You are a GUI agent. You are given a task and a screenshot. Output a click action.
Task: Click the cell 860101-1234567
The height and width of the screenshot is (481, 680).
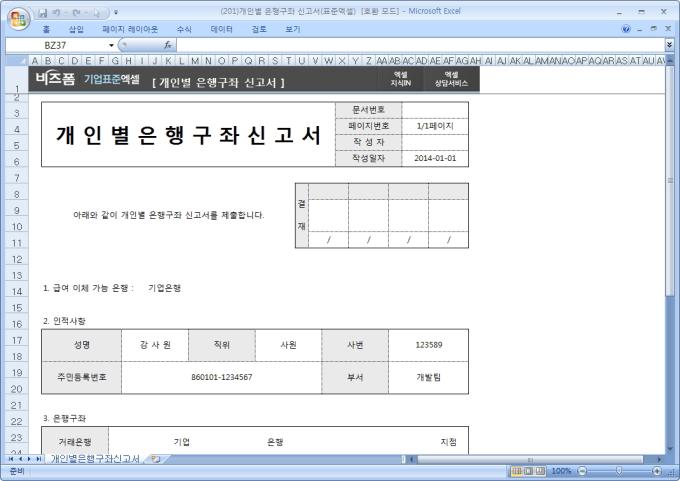(x=222, y=377)
